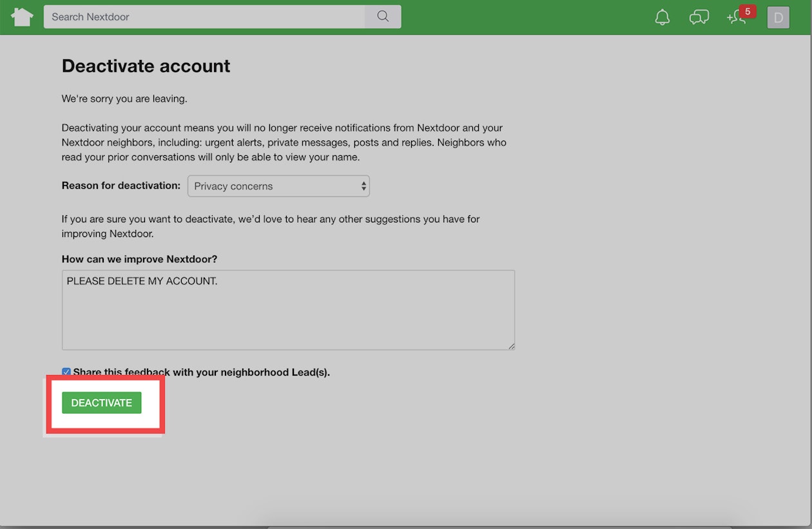This screenshot has height=529, width=812.
Task: Go to the Nextdoor home icon
Action: 22,17
